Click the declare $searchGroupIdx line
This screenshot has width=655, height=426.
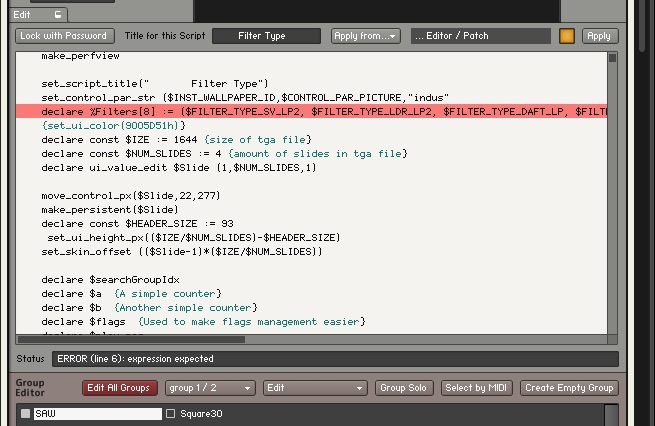[x=110, y=279]
